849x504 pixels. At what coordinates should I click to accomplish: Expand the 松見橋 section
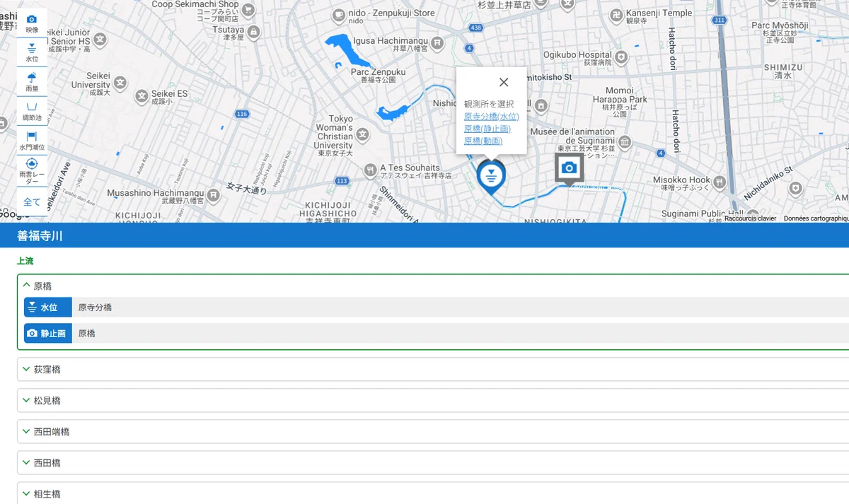click(x=433, y=401)
